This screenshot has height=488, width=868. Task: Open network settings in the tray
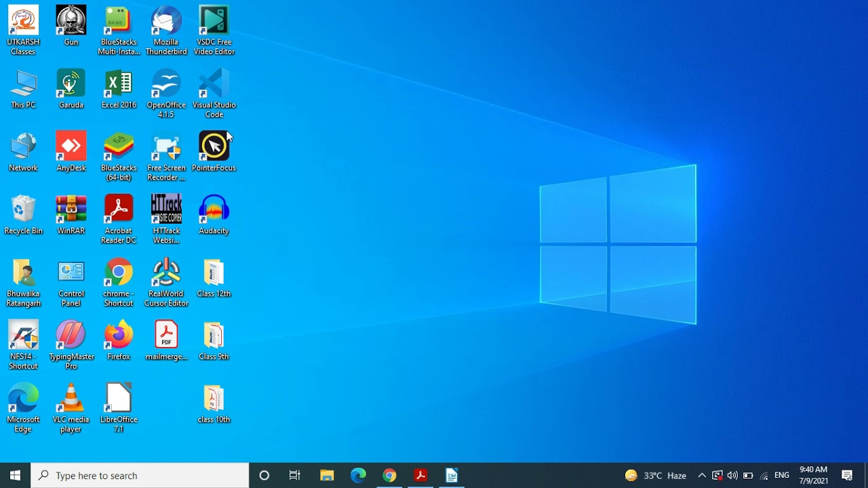coord(764,476)
